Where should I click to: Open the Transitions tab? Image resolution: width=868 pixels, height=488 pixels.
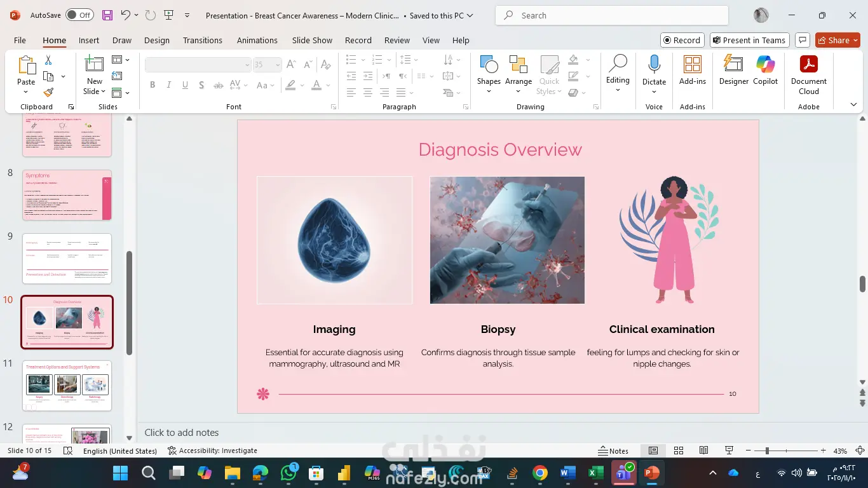pos(203,40)
